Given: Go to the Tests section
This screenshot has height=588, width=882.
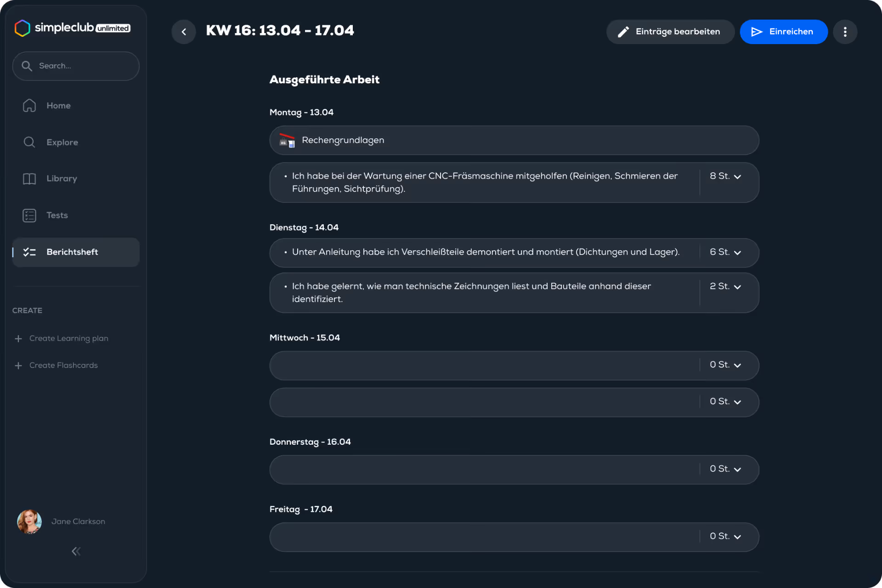Looking at the screenshot, I should 57,215.
